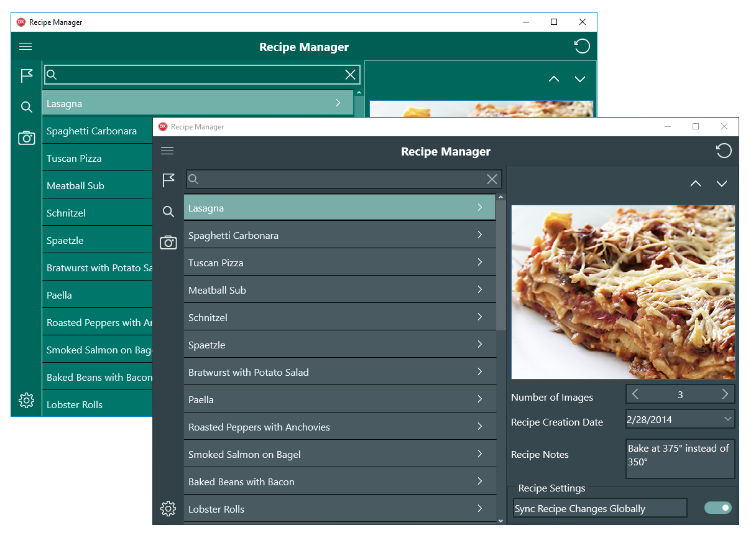
Task: Maximize back green Recipe Manager window
Action: tap(554, 22)
